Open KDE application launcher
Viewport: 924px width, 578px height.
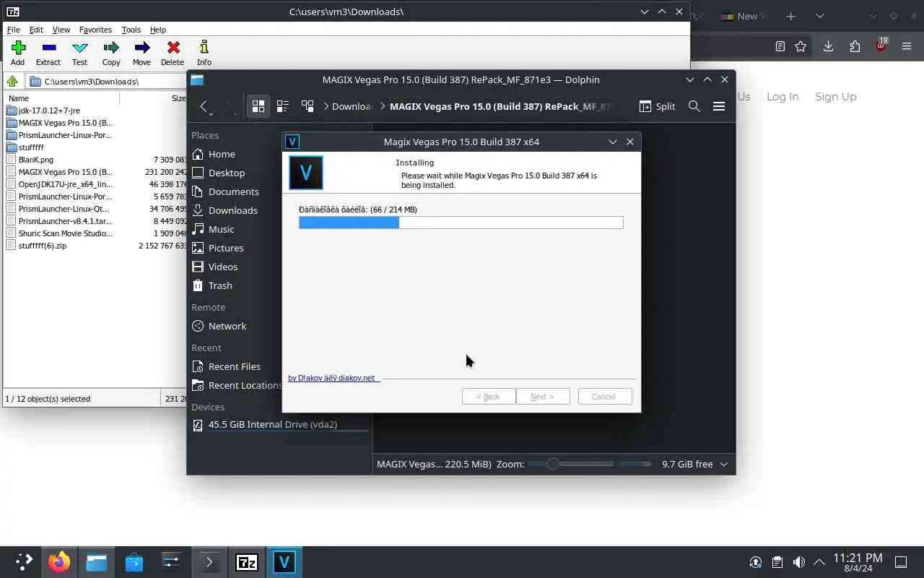pyautogui.click(x=24, y=562)
